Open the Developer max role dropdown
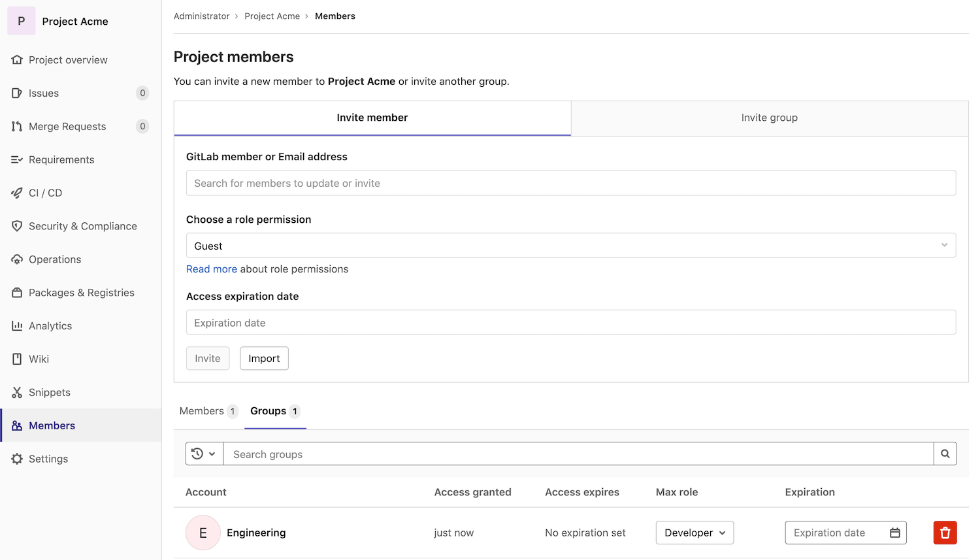 tap(694, 533)
